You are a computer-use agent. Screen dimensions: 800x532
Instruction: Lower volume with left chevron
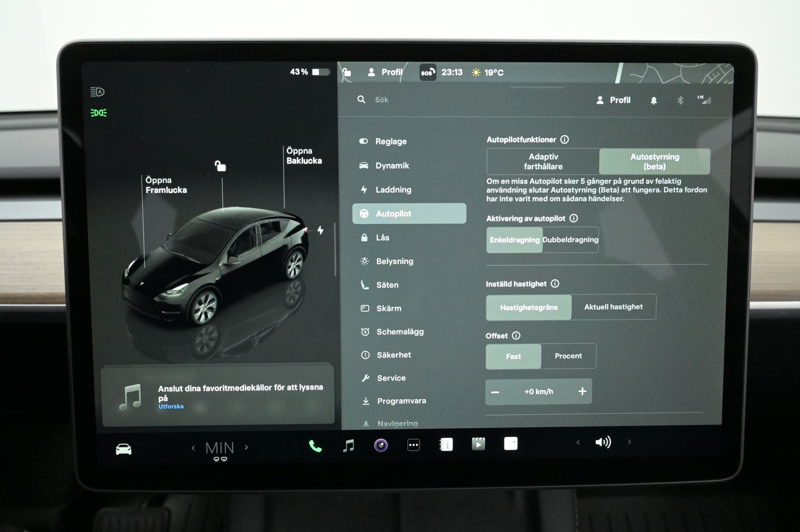[578, 442]
